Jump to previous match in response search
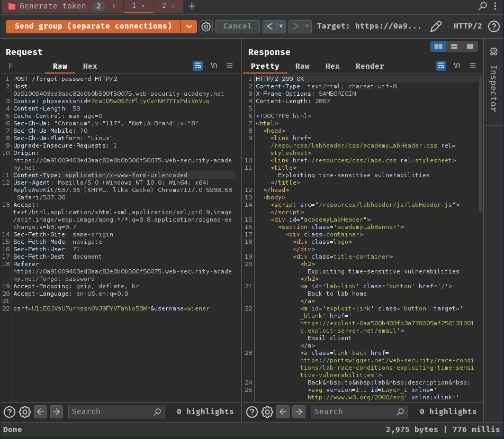The image size is (504, 439). [283, 411]
